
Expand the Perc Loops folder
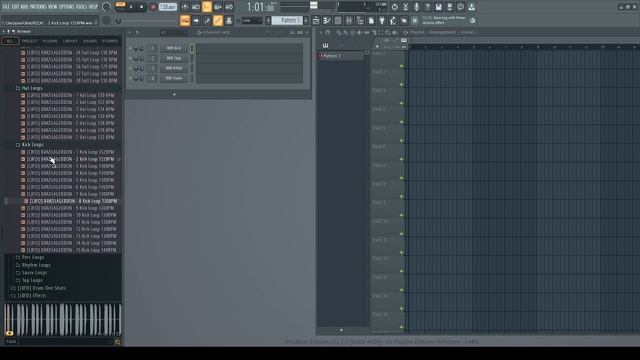tap(33, 258)
